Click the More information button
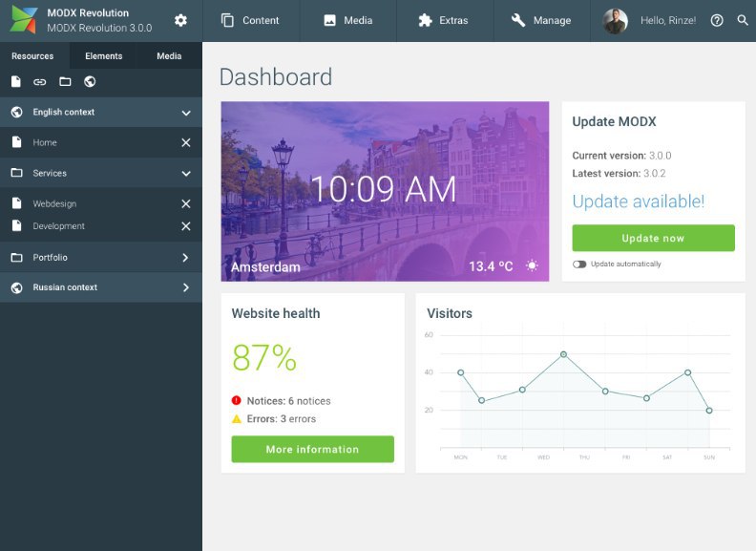The image size is (756, 551). point(312,449)
